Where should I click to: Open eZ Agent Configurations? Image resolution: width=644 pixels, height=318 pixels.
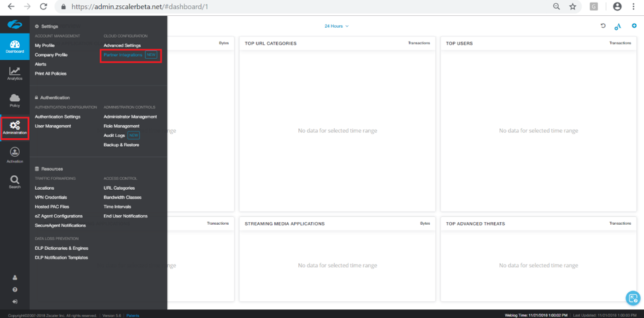click(59, 216)
